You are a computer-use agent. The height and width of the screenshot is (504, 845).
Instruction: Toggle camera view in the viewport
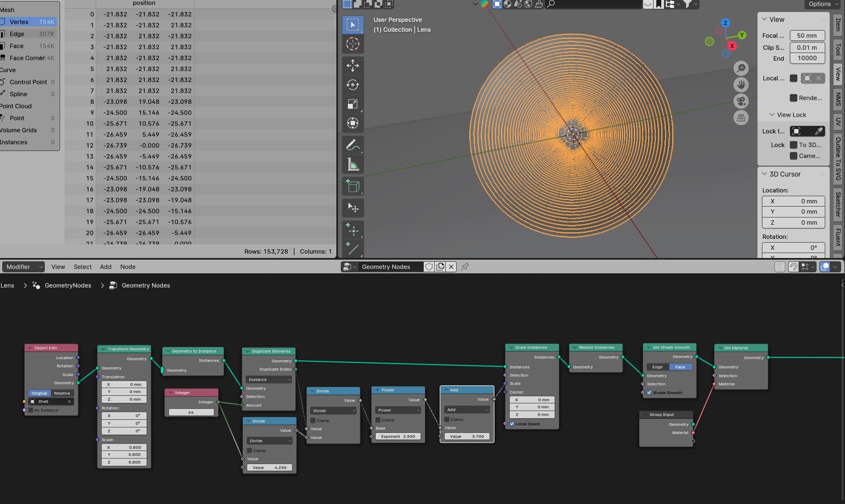pyautogui.click(x=741, y=101)
